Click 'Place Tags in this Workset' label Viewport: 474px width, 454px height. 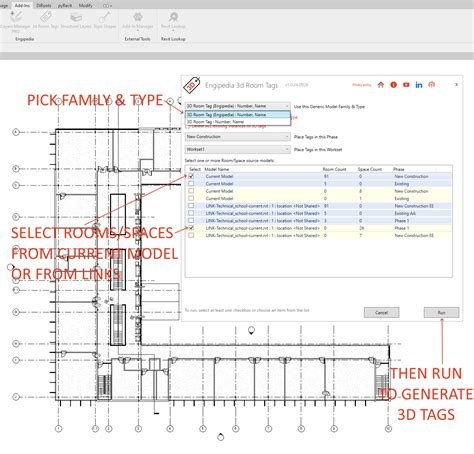click(318, 149)
